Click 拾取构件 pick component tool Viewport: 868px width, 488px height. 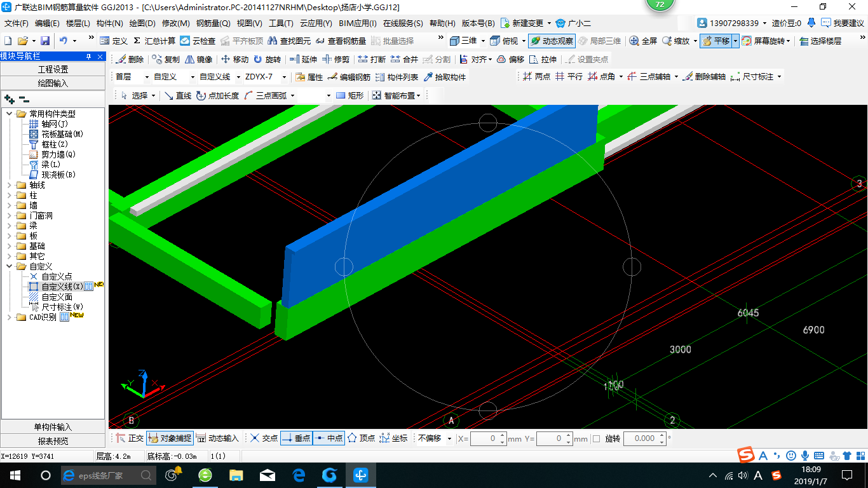pyautogui.click(x=444, y=77)
